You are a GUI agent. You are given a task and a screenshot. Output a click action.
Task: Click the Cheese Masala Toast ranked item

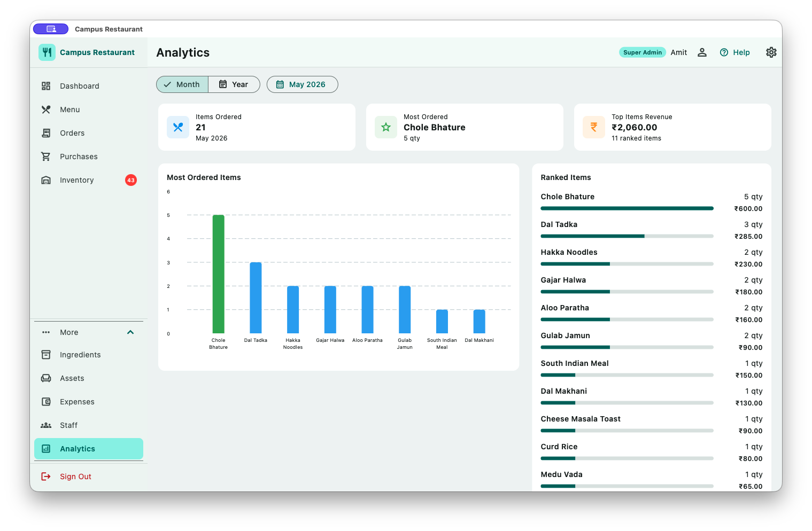[652, 425]
